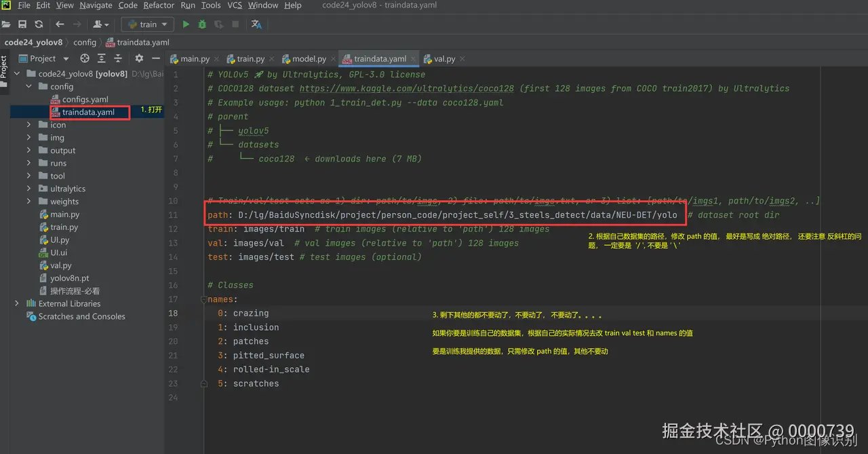The width and height of the screenshot is (868, 454).
Task: Open the 'train' run configuration dropdown
Action: [x=148, y=24]
